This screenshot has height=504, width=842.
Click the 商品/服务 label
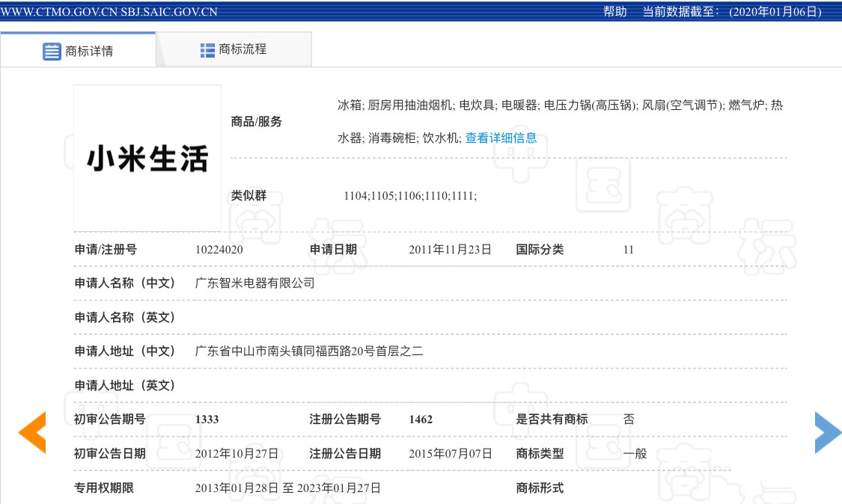(256, 121)
